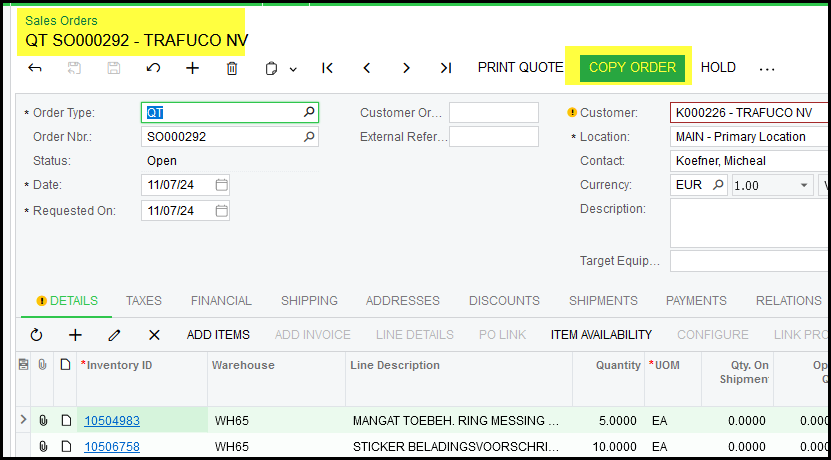
Task: Click the Copy Order button
Action: coord(632,68)
